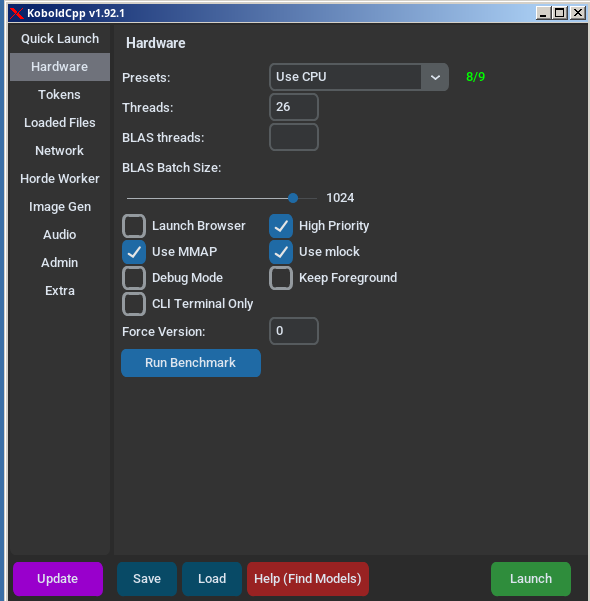Screen dimensions: 590x601
Task: Select the Image Gen tab
Action: 60,207
